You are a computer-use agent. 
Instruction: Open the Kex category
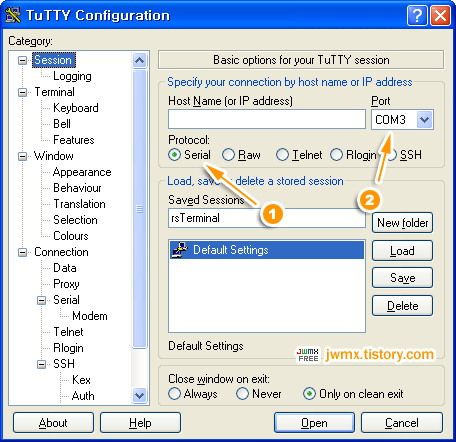click(81, 380)
